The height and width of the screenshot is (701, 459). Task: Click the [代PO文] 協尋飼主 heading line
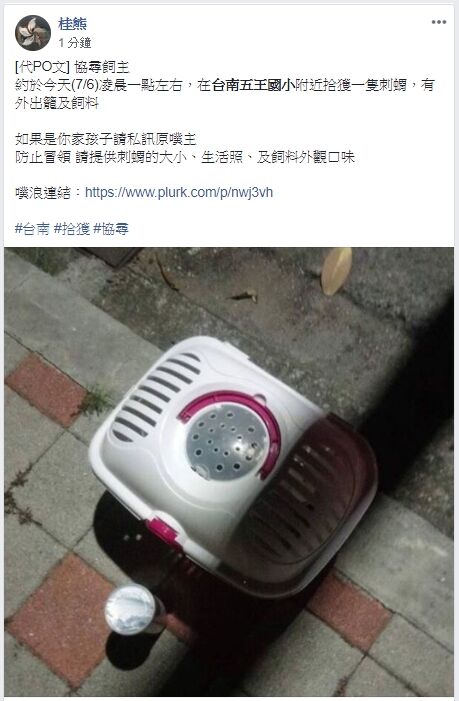pos(72,67)
